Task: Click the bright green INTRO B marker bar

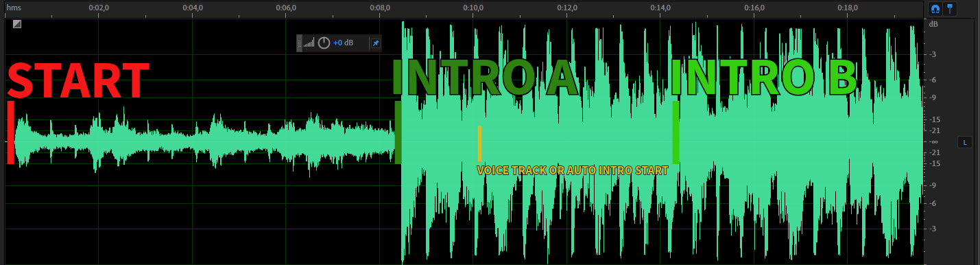Action: (x=676, y=132)
